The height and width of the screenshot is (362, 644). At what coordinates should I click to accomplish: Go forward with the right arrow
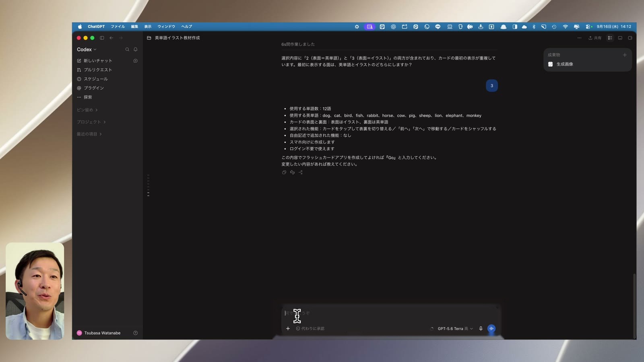121,38
